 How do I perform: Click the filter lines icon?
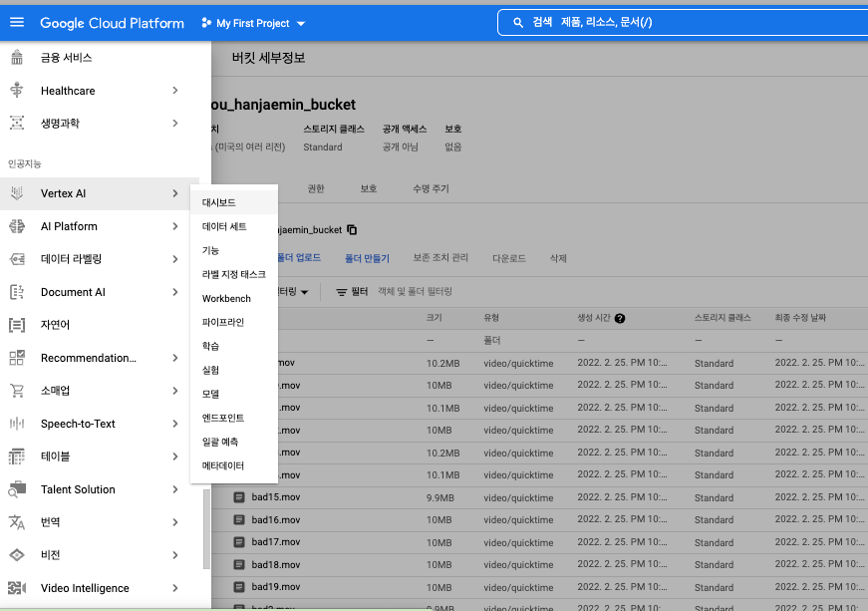342,292
